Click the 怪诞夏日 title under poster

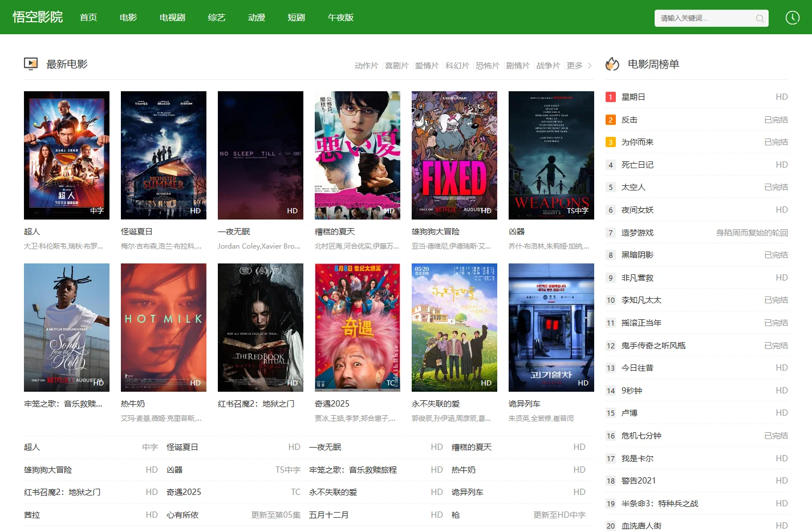pyautogui.click(x=137, y=232)
